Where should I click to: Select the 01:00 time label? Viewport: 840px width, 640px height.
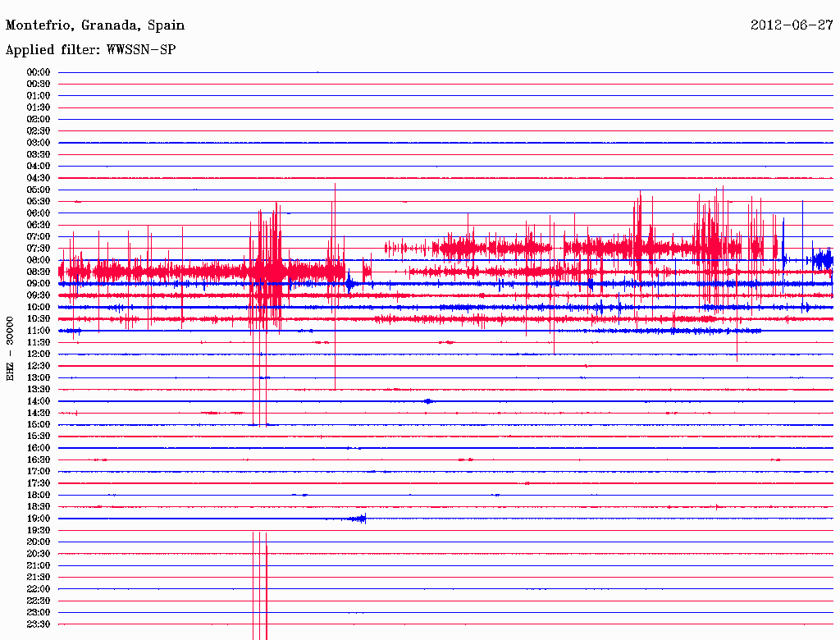click(x=39, y=96)
